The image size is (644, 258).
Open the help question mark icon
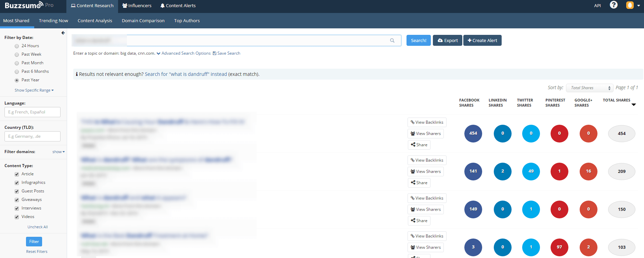614,5
